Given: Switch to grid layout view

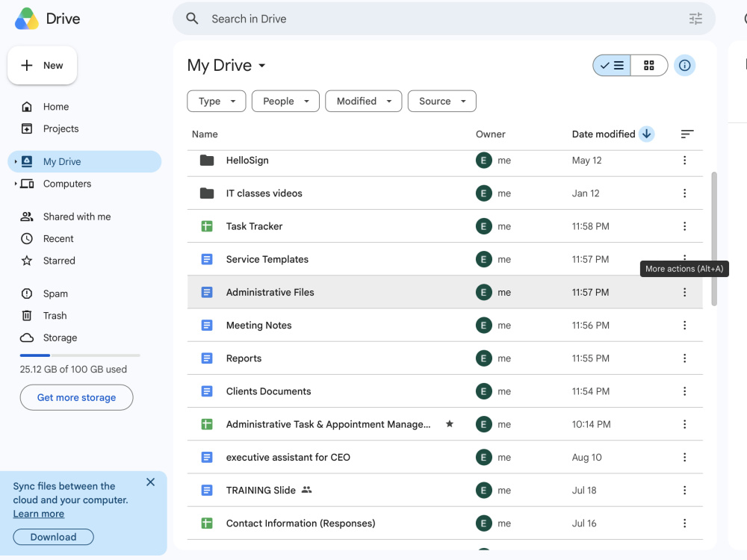Looking at the screenshot, I should [649, 65].
